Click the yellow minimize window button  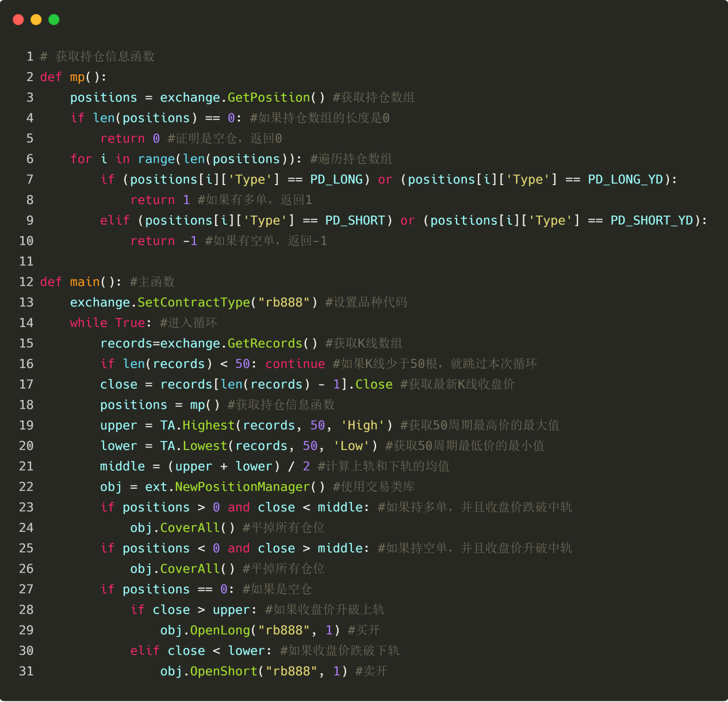tap(36, 20)
